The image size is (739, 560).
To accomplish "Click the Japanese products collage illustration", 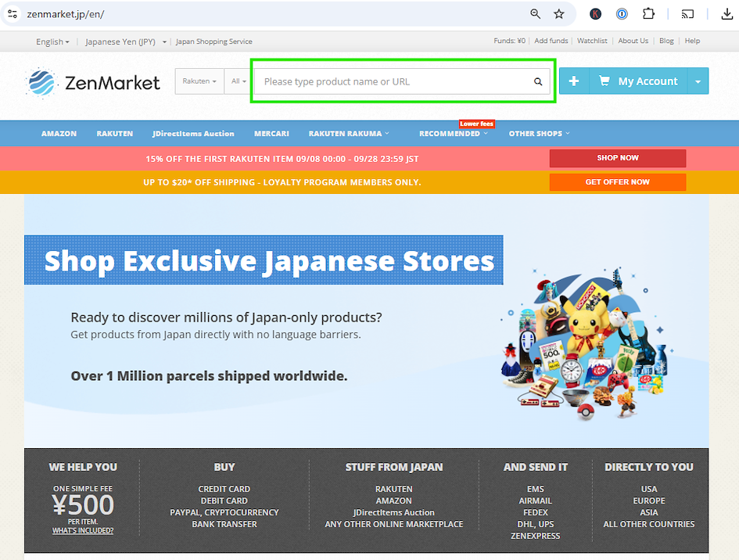I will pos(588,343).
